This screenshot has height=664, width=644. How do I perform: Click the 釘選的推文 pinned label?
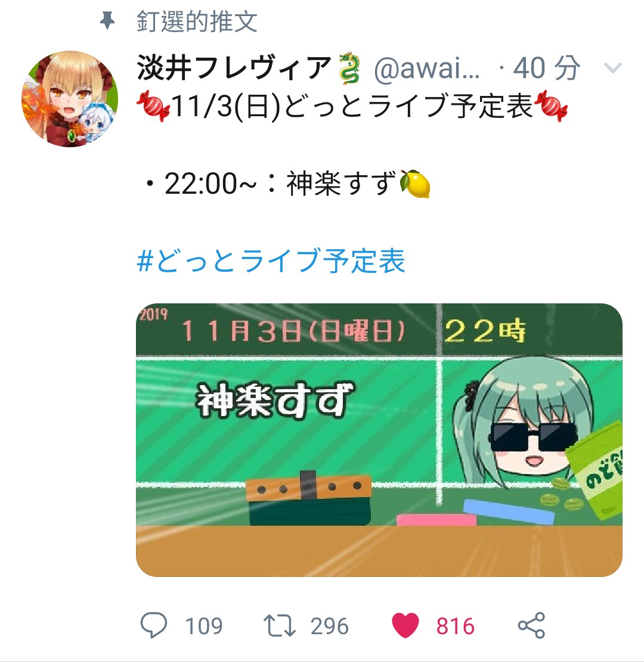[x=197, y=21]
